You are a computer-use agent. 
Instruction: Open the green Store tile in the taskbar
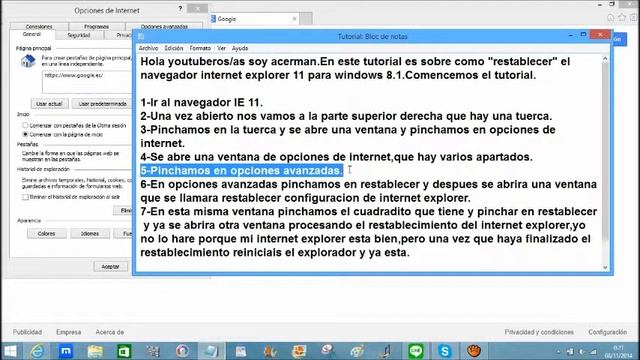(124, 351)
